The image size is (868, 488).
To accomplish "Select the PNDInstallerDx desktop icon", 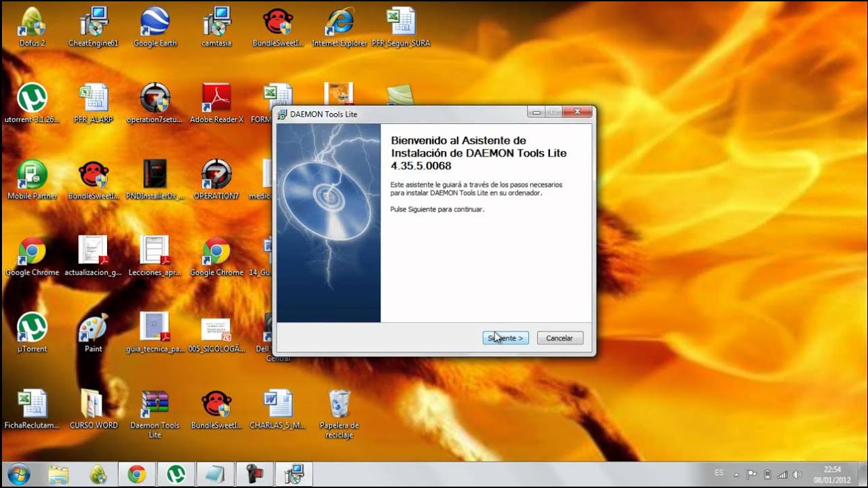I will click(155, 180).
